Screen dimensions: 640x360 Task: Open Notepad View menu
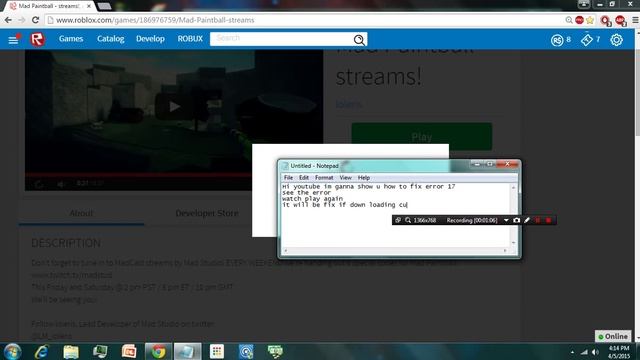345,178
